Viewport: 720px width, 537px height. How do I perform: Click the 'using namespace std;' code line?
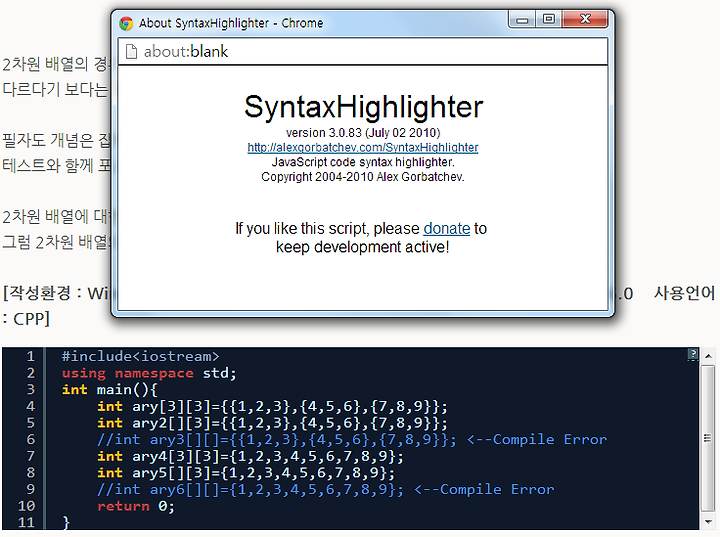(x=149, y=373)
